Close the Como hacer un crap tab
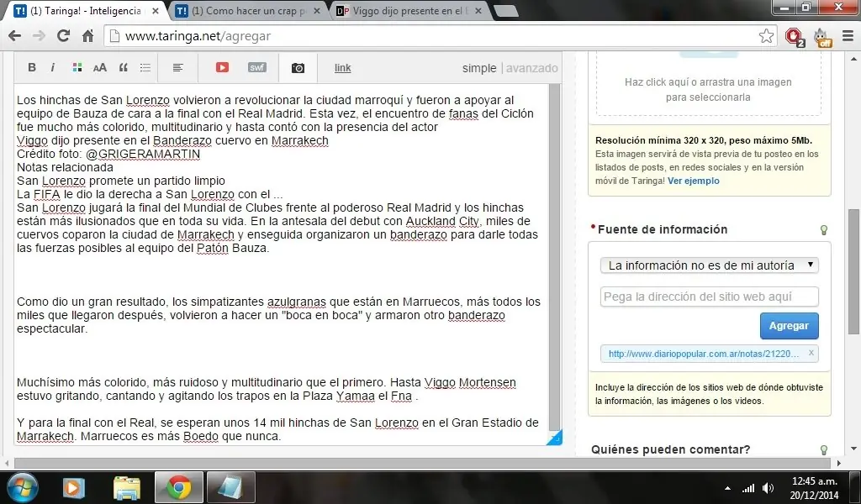 coord(316,11)
